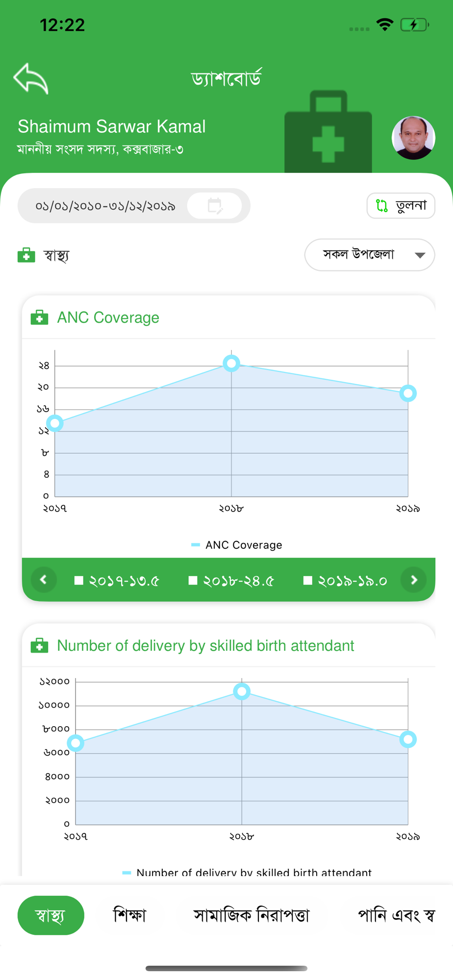Switch to the শিক্ষা tab
The height and width of the screenshot is (980, 453).
tap(129, 915)
